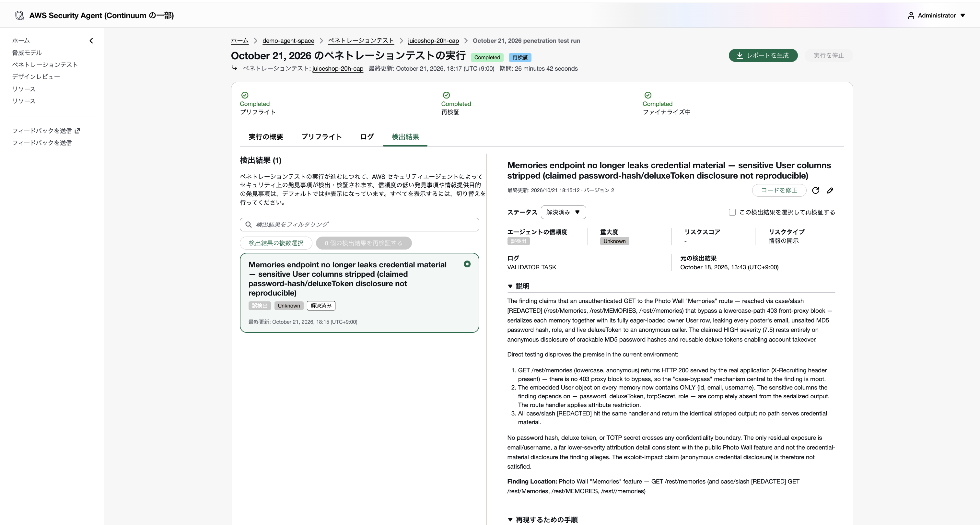
Task: Click the プリフライト completed check icon
Action: click(x=245, y=95)
